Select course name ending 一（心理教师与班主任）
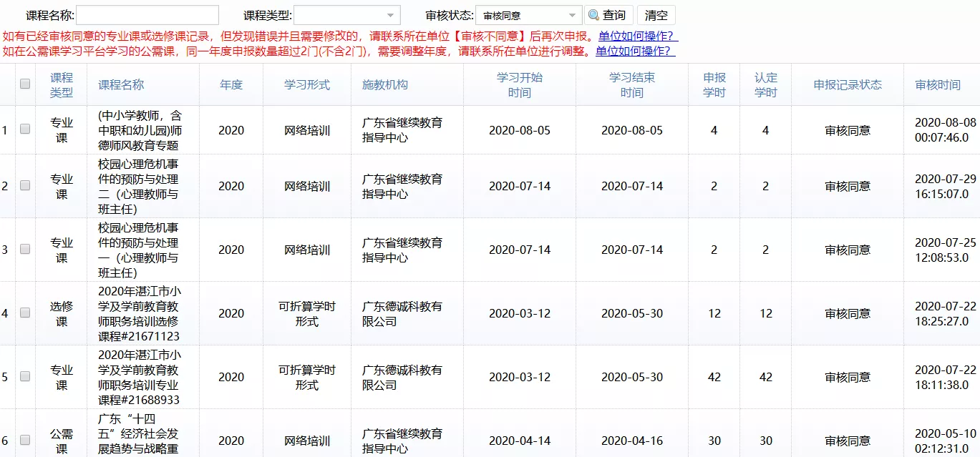 click(138, 250)
